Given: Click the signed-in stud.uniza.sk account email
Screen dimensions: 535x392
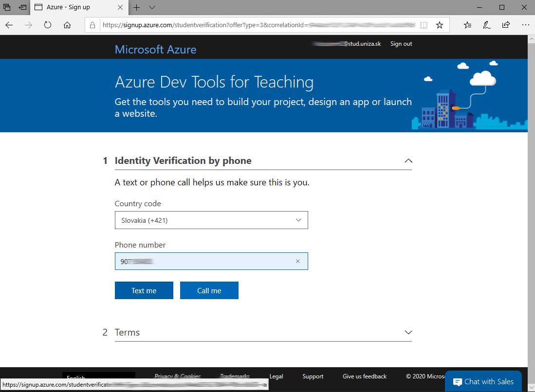Looking at the screenshot, I should (346, 44).
